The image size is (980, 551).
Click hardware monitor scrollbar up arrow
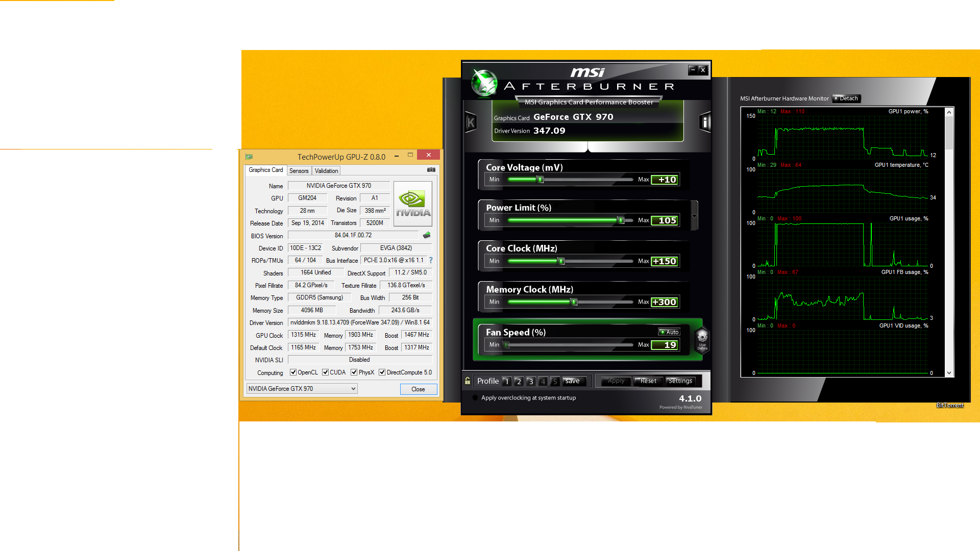pyautogui.click(x=949, y=112)
